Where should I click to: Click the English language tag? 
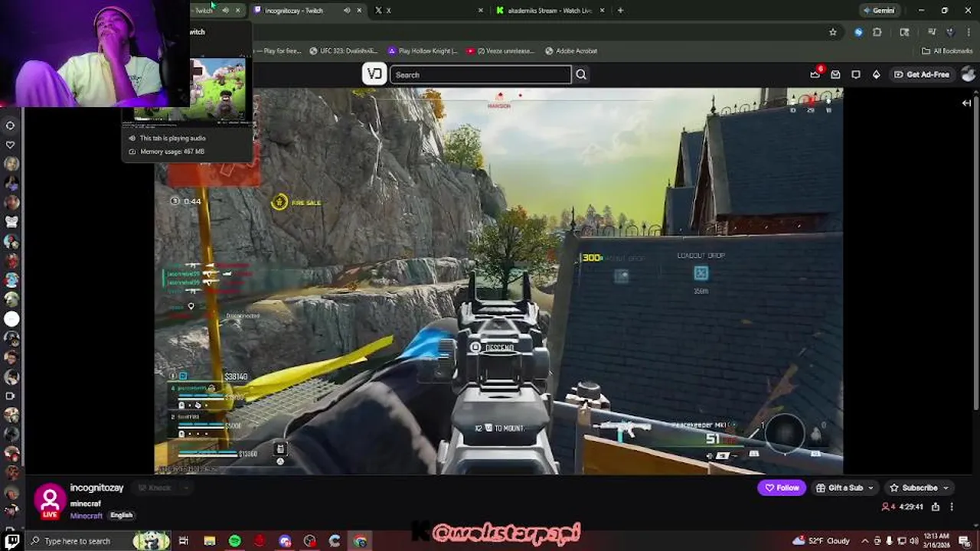121,515
